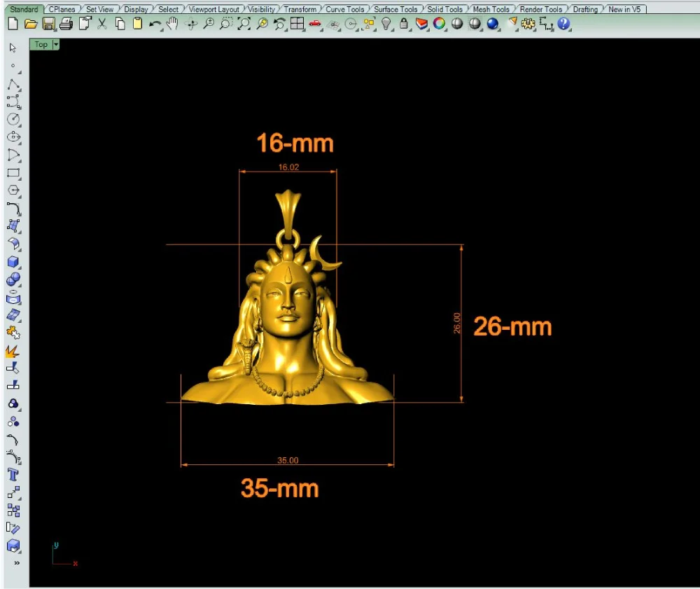Click the red car Set View icon
Screen dimensions: 700x589
pyautogui.click(x=315, y=24)
